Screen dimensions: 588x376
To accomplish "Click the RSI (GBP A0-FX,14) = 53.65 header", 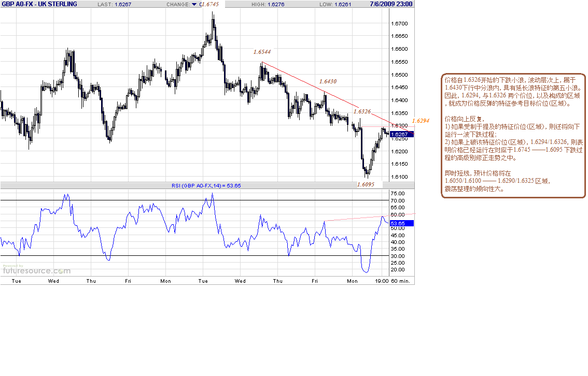I will click(206, 186).
